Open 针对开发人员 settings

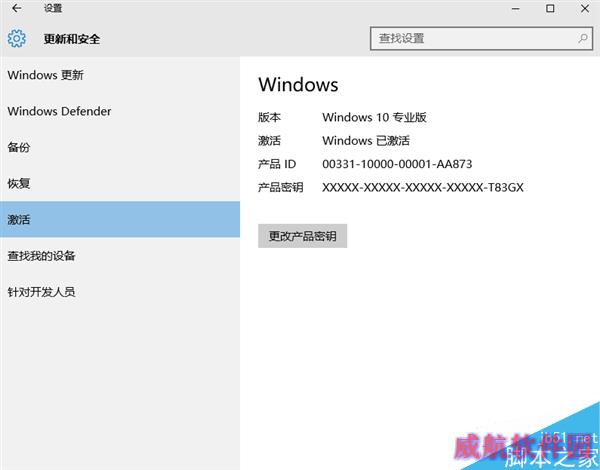[120, 292]
